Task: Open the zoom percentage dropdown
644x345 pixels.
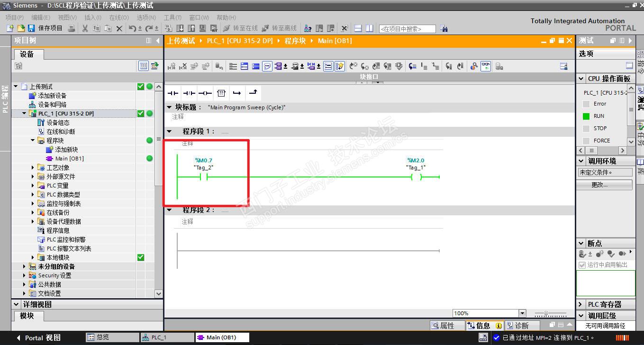Action: tap(522, 313)
